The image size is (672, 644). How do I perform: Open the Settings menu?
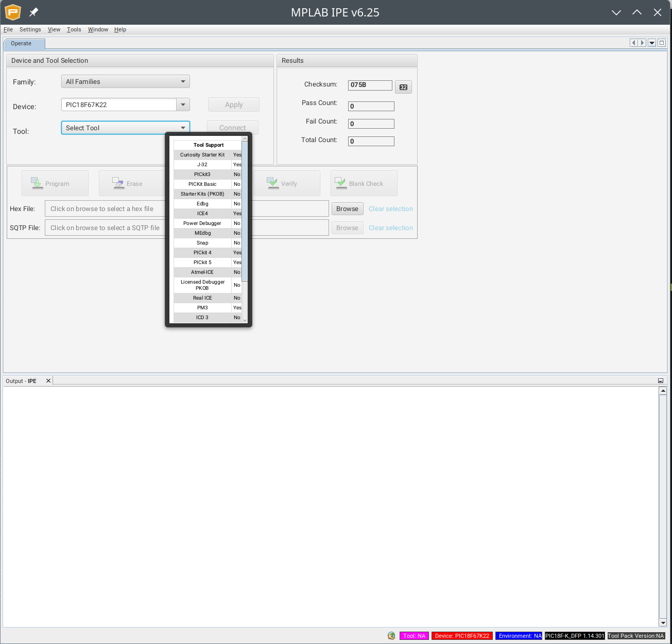(x=30, y=29)
